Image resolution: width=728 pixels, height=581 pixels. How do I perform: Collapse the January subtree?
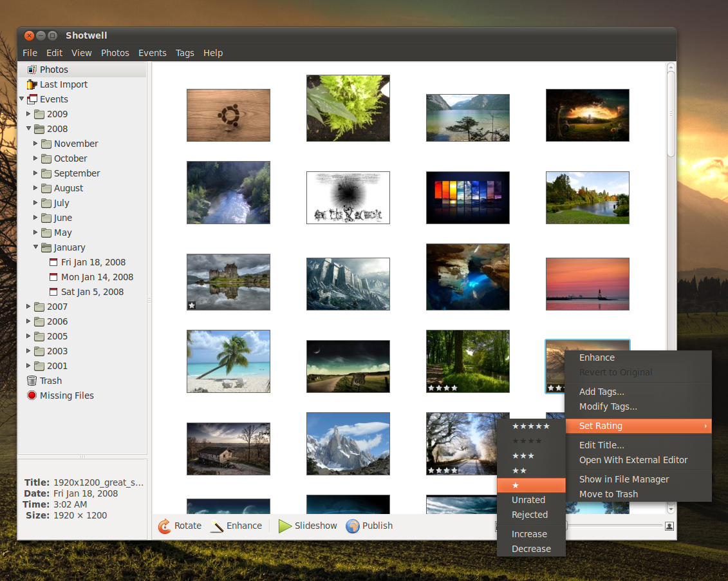(37, 247)
